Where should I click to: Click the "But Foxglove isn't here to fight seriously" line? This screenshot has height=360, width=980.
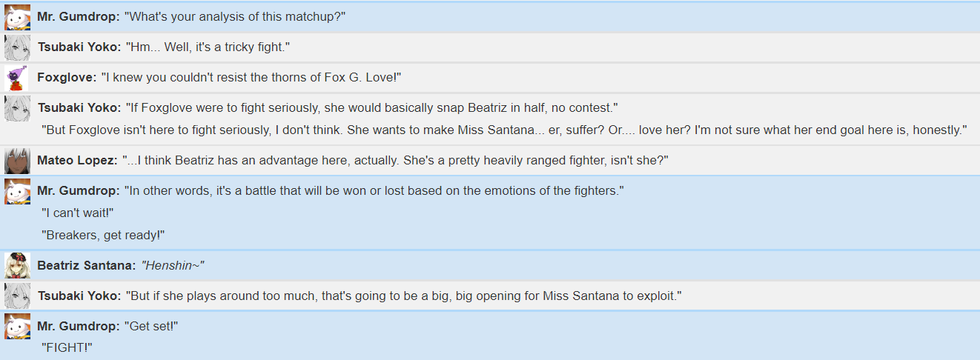click(x=504, y=130)
